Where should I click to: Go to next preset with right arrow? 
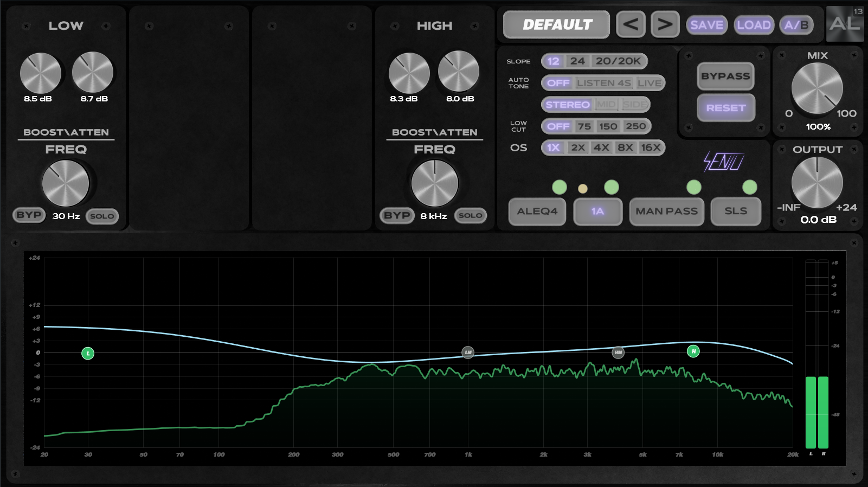(665, 24)
